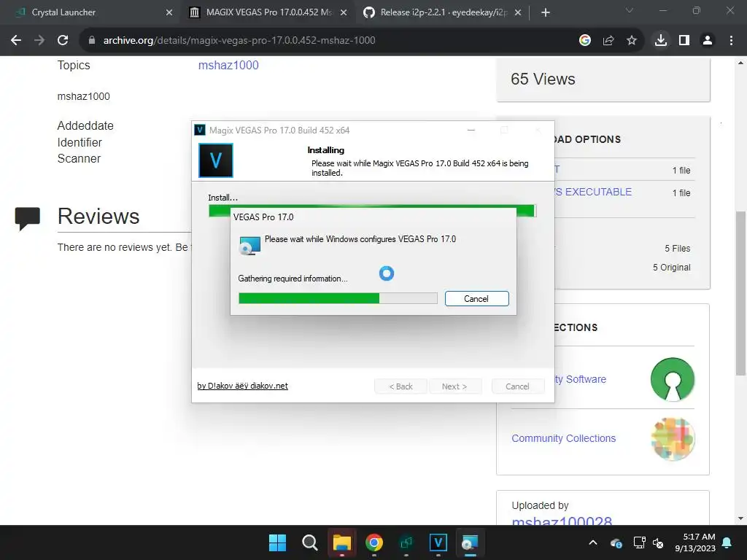Click the muted volume tray icon

click(x=659, y=542)
